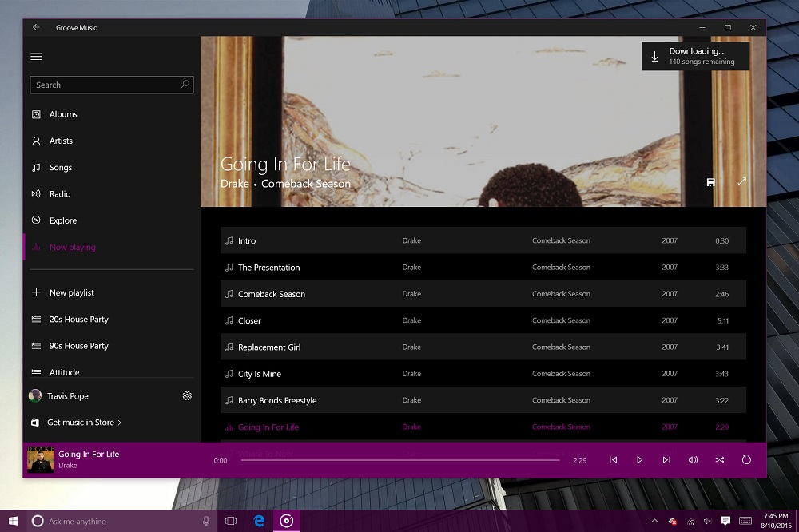Select City Is Mine track

click(483, 374)
